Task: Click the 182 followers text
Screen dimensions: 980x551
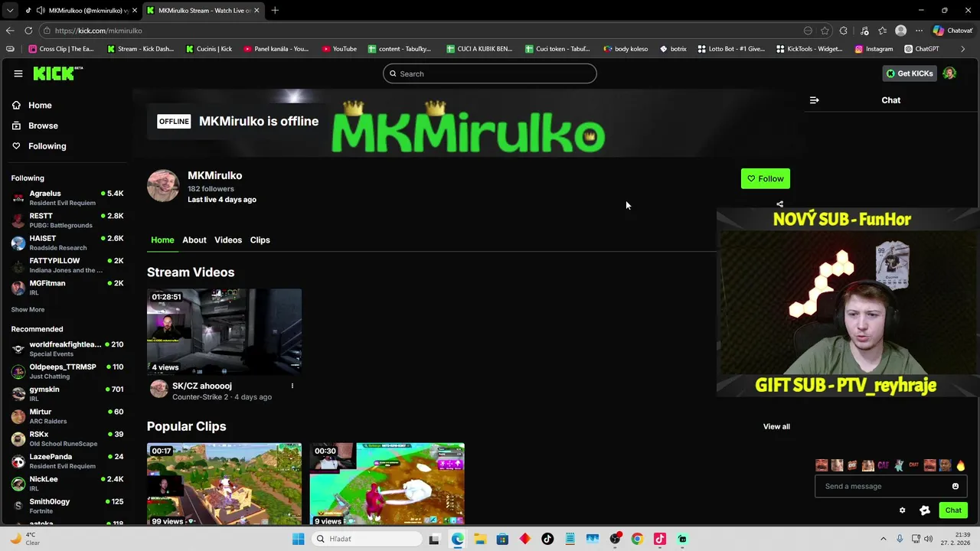Action: click(x=211, y=189)
